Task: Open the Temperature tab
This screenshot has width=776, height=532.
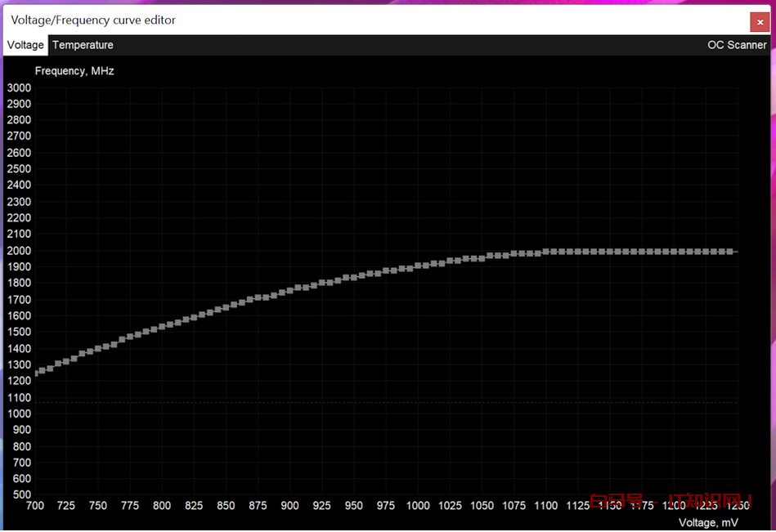Action: (x=83, y=45)
